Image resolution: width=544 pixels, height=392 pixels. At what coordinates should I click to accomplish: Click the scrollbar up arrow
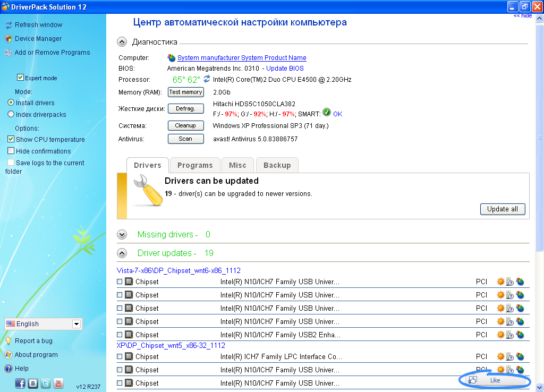click(x=540, y=18)
